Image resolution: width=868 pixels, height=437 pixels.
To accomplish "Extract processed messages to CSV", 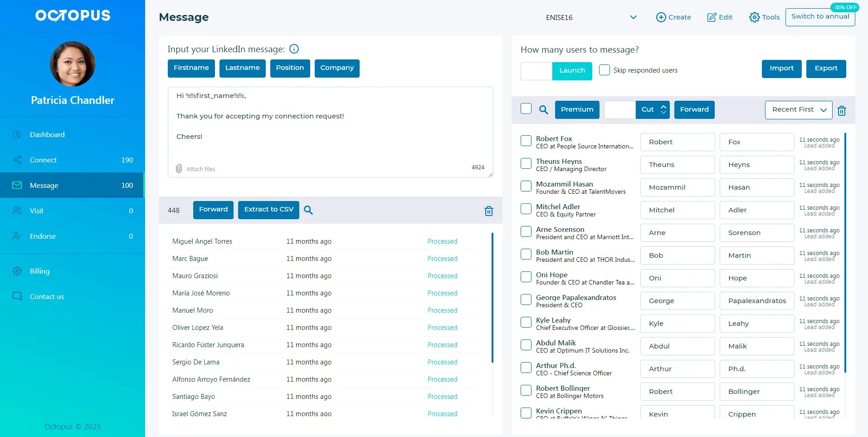I will pos(268,209).
